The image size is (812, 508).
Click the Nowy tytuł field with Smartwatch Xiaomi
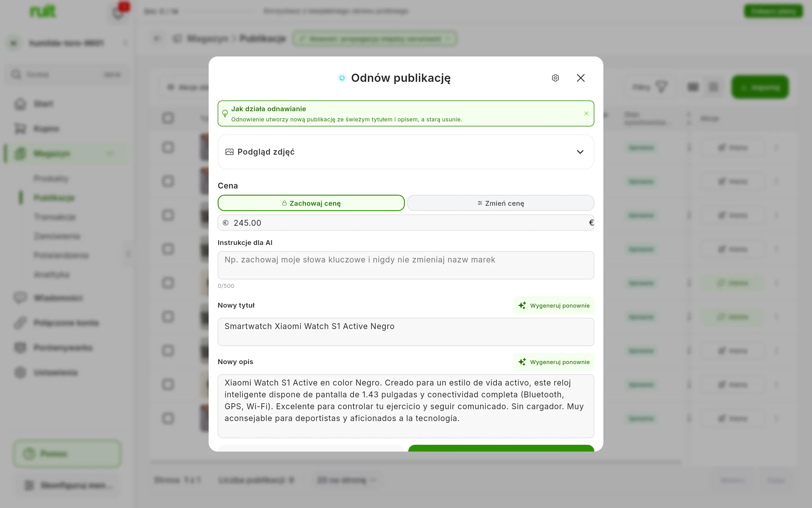coord(406,332)
